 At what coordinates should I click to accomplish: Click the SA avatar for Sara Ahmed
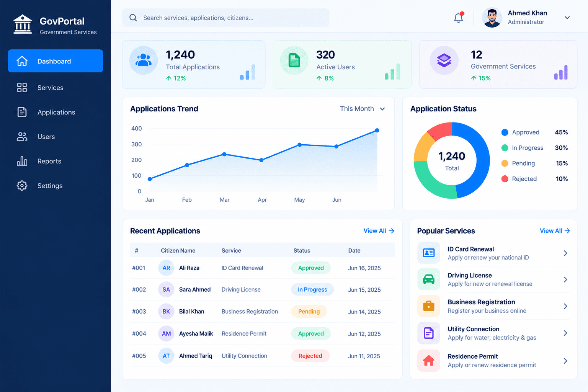click(166, 290)
